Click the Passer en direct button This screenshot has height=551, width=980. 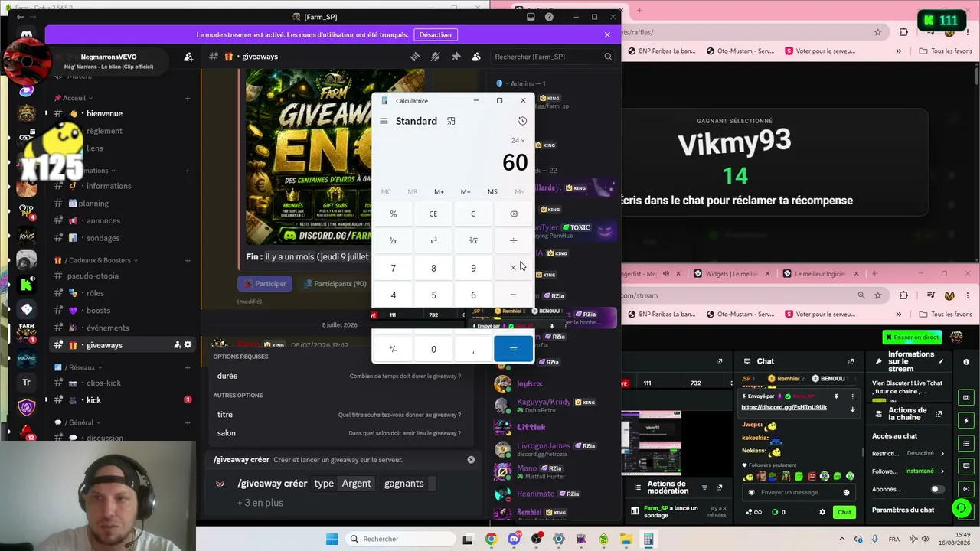click(912, 337)
